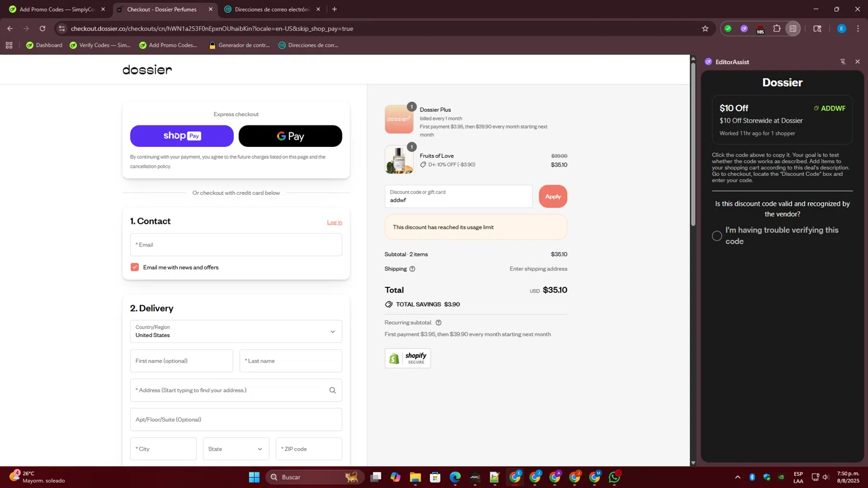Show hidden system tray icons
The height and width of the screenshot is (488, 868).
[737, 477]
